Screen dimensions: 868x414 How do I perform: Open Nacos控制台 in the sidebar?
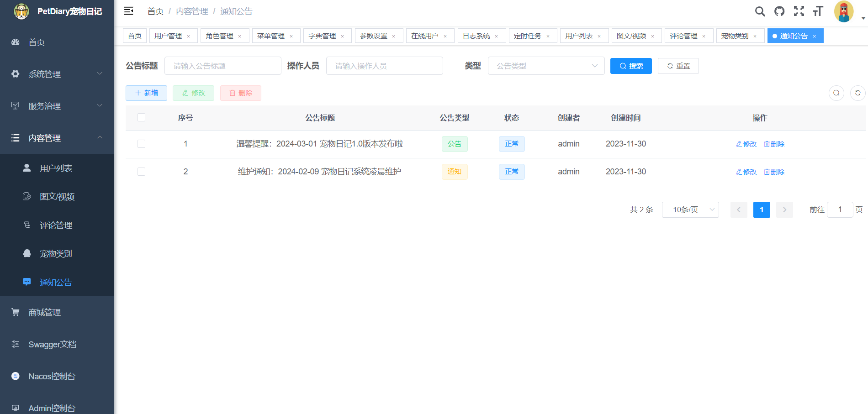pos(57,376)
